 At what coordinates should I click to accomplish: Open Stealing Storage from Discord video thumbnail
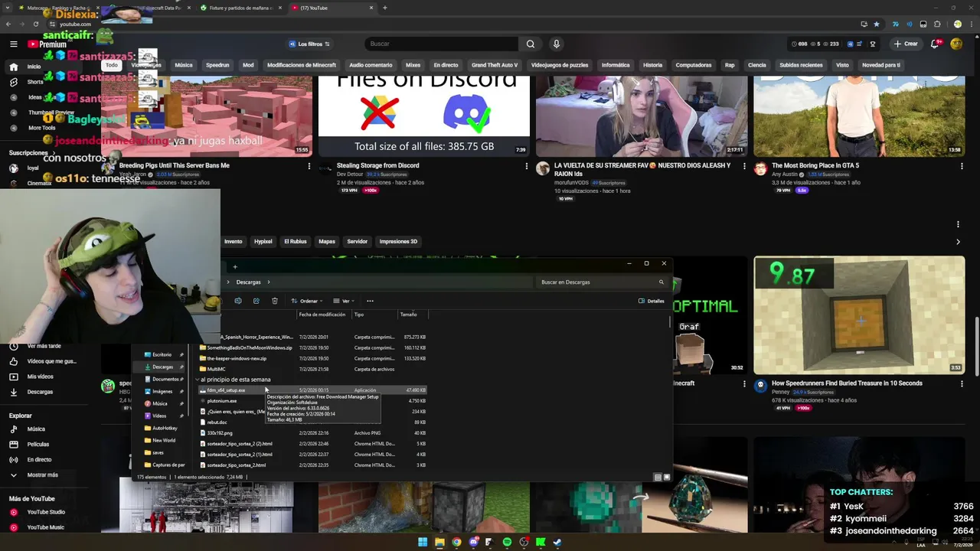coord(423,116)
